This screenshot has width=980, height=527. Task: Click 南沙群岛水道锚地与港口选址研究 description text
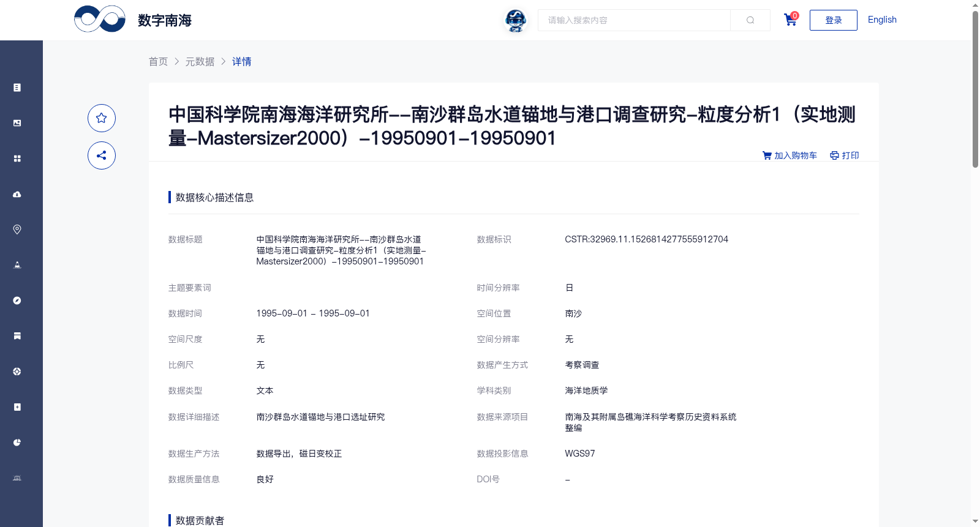[320, 417]
